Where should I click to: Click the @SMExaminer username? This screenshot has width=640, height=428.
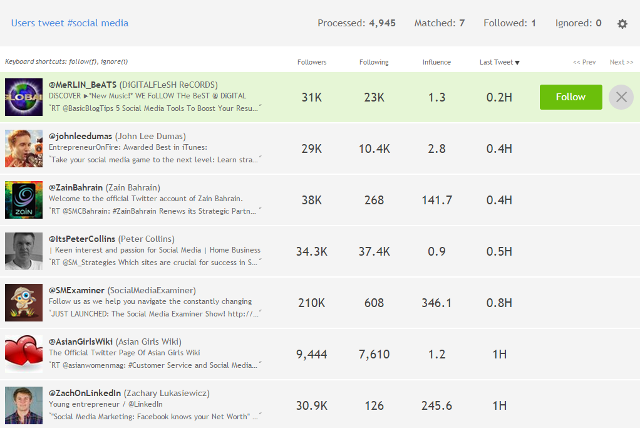[x=76, y=291]
